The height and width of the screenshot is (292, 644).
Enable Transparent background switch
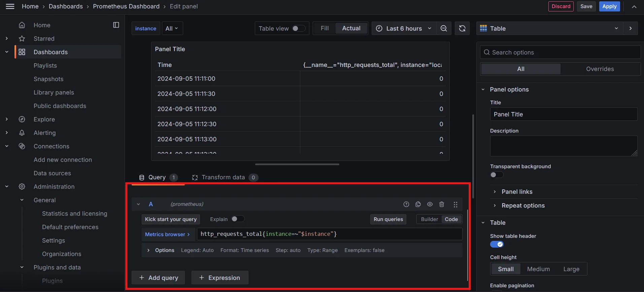point(497,175)
